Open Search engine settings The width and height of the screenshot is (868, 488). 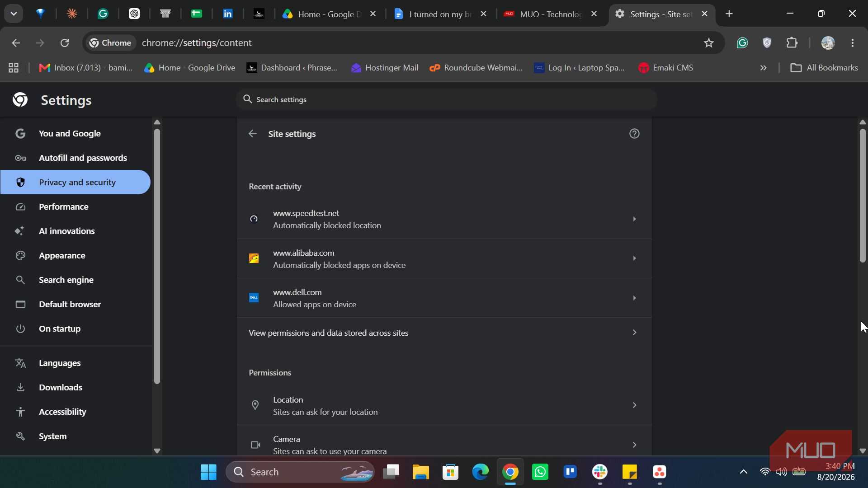pos(75,280)
